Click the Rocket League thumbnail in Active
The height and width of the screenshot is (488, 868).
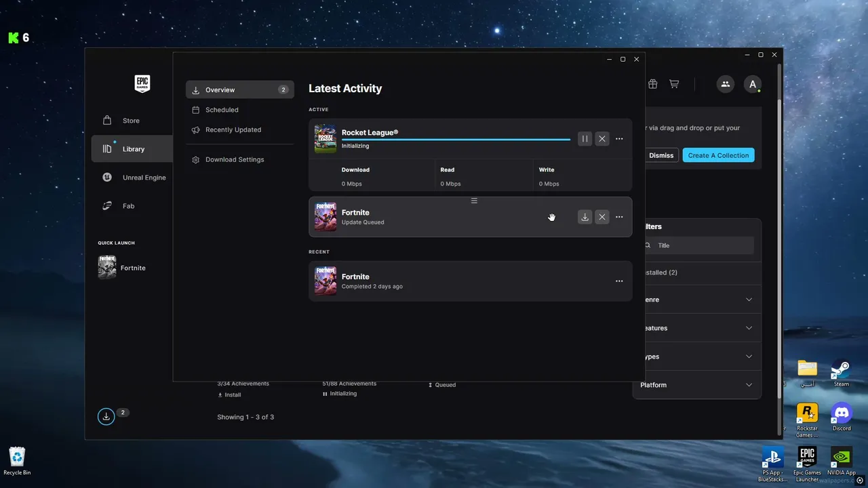(325, 139)
